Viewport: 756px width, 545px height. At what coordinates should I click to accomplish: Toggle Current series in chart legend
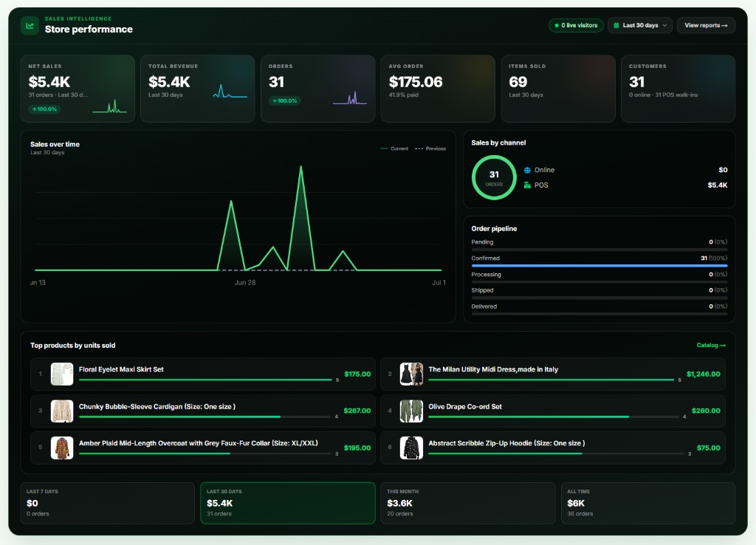pyautogui.click(x=394, y=148)
